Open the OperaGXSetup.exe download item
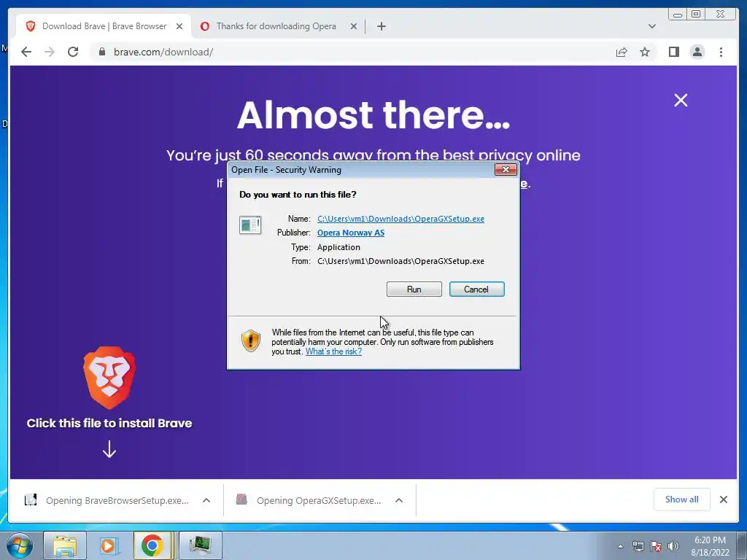The height and width of the screenshot is (560, 747). click(309, 500)
